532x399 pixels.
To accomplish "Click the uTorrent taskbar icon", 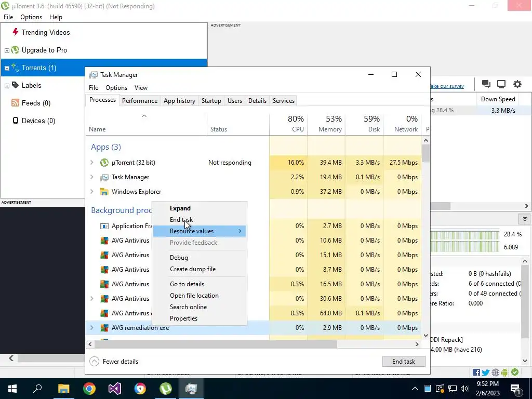I will click(166, 389).
